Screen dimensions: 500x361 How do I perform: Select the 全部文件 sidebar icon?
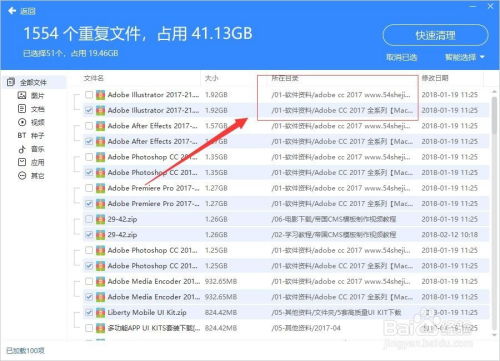[x=11, y=82]
